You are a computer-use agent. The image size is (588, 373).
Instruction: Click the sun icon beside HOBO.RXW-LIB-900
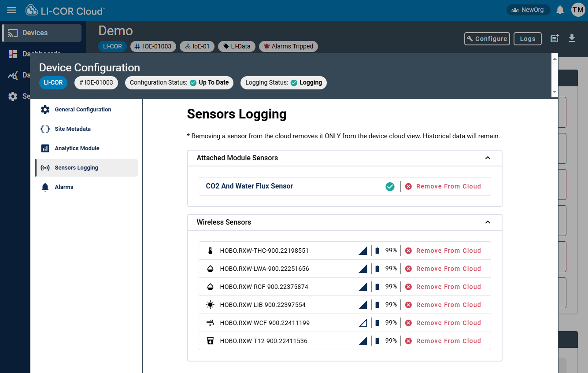point(210,304)
